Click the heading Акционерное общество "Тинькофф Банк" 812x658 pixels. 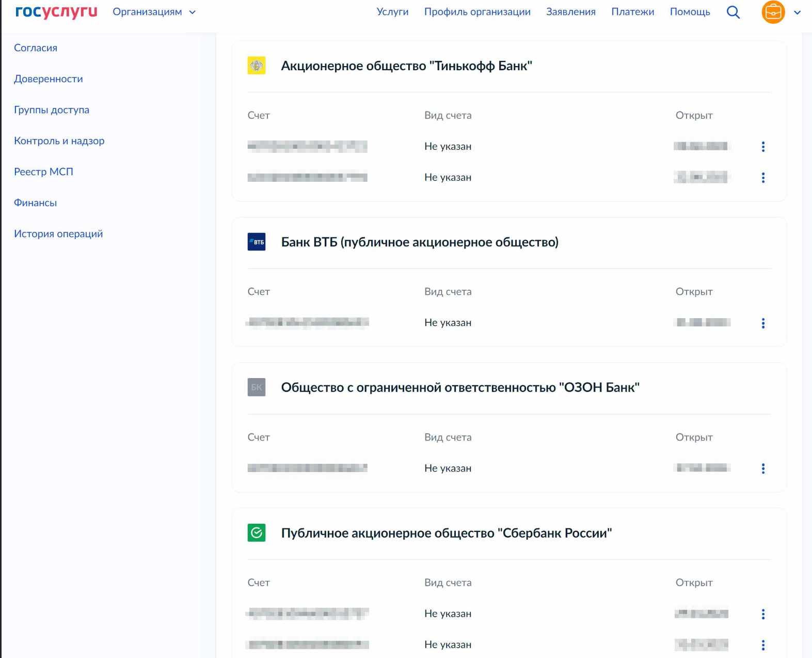[406, 66]
